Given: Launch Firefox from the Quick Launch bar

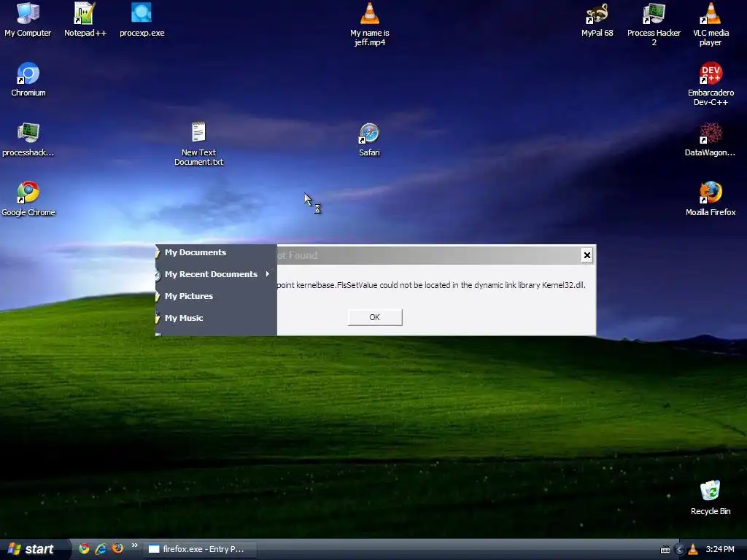Looking at the screenshot, I should click(x=117, y=548).
